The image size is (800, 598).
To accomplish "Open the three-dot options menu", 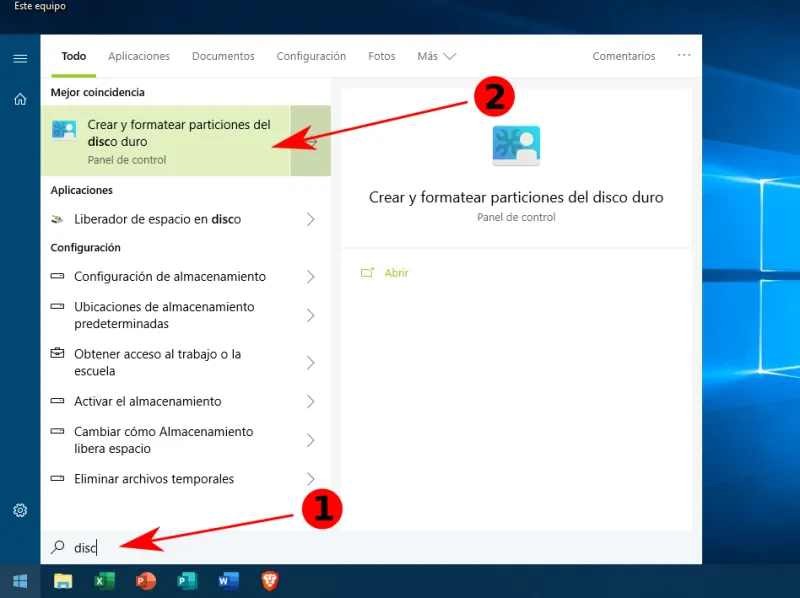I will [684, 55].
